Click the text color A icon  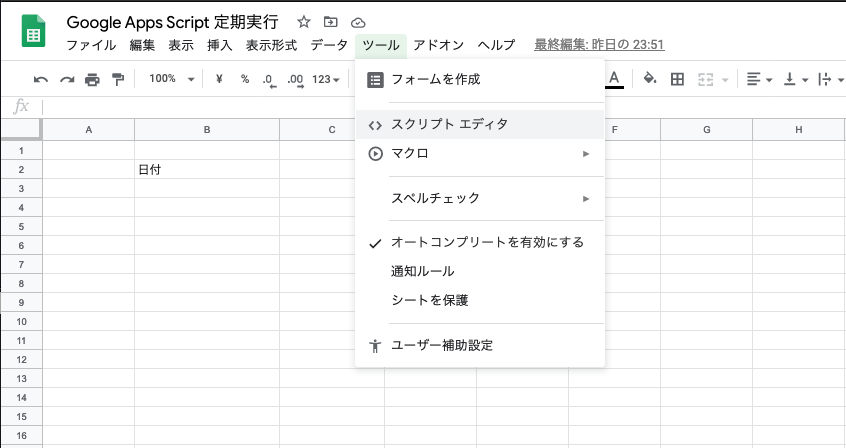click(614, 79)
